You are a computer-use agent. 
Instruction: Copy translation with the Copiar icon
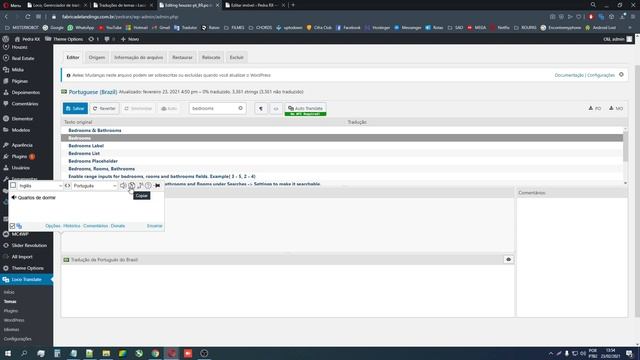[132, 186]
